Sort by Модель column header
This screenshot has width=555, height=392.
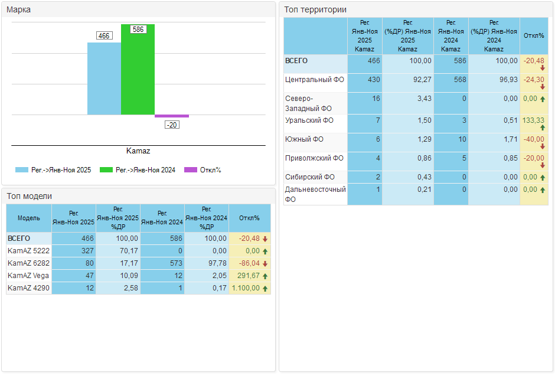tap(29, 218)
